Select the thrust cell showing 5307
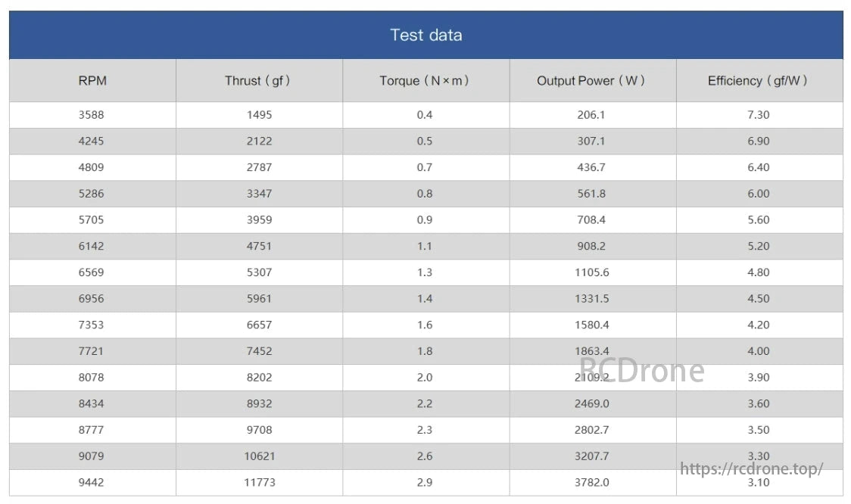Image resolution: width=851 pixels, height=504 pixels. pos(259,272)
